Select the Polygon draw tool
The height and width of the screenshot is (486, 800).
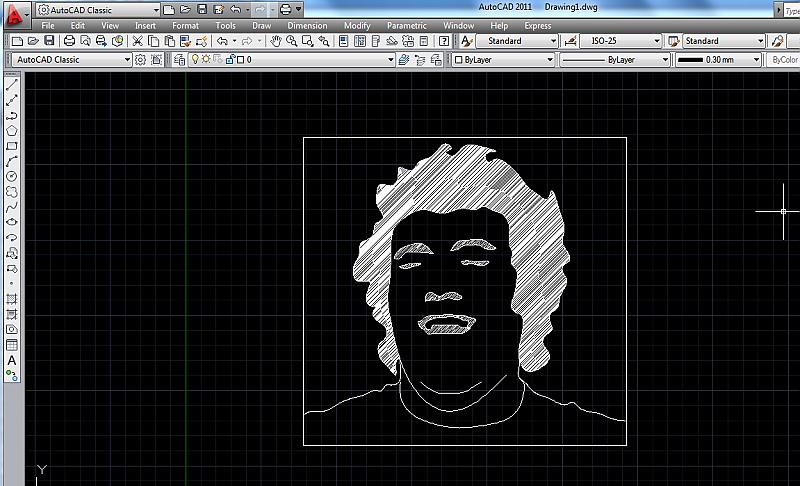click(12, 131)
